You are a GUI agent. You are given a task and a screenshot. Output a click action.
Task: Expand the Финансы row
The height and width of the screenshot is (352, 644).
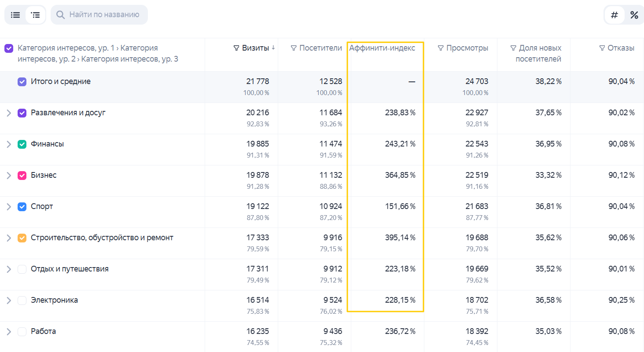(x=9, y=144)
